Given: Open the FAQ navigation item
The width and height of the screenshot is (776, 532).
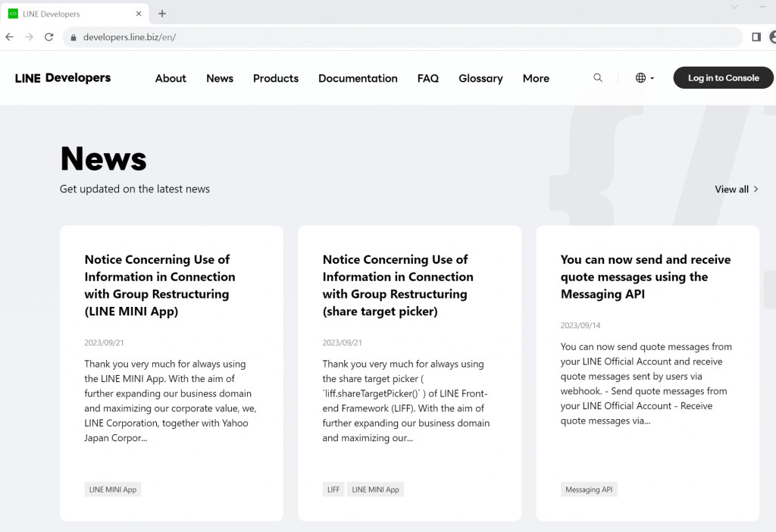Looking at the screenshot, I should 428,78.
